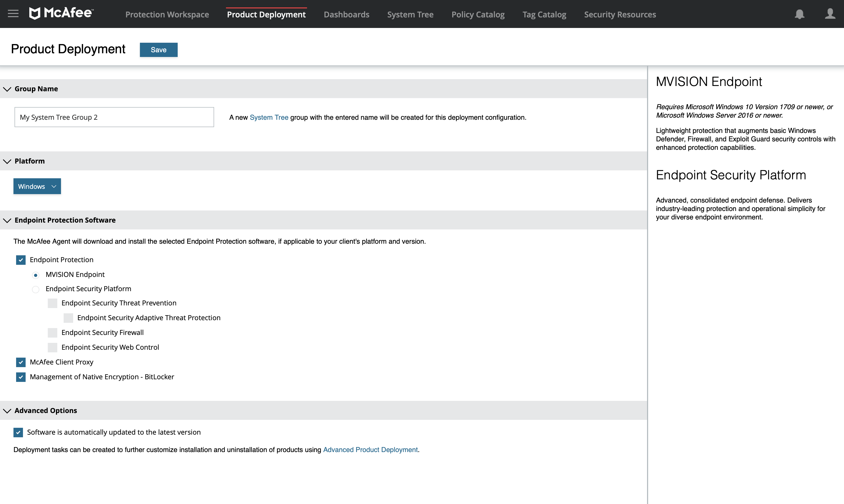Click the Save button
Image resolution: width=844 pixels, height=504 pixels.
click(x=158, y=50)
